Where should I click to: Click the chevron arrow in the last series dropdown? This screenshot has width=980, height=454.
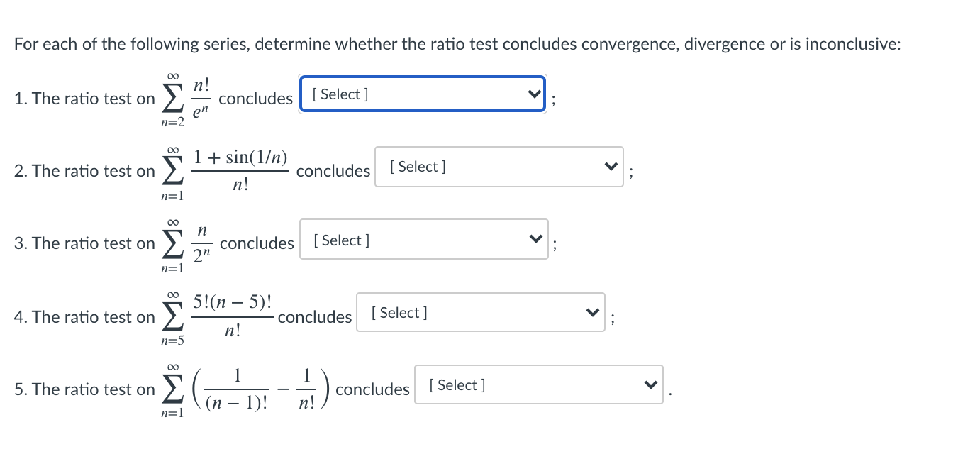pos(648,385)
